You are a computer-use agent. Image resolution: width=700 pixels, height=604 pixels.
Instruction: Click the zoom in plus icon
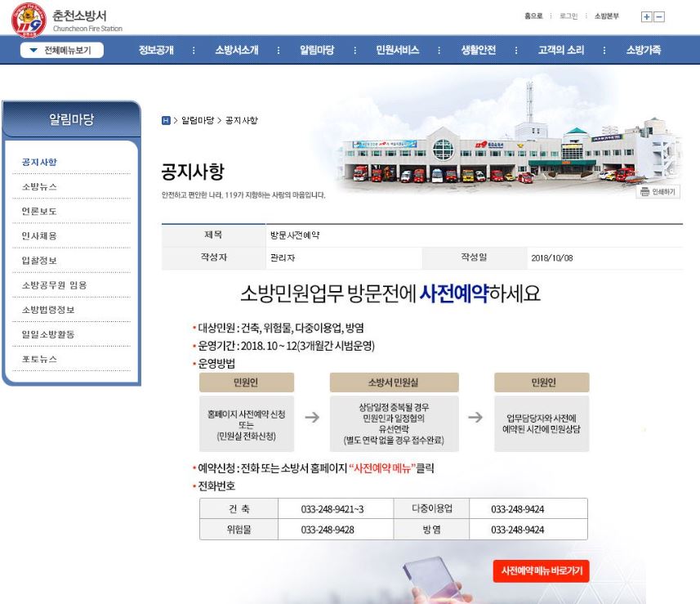(646, 16)
